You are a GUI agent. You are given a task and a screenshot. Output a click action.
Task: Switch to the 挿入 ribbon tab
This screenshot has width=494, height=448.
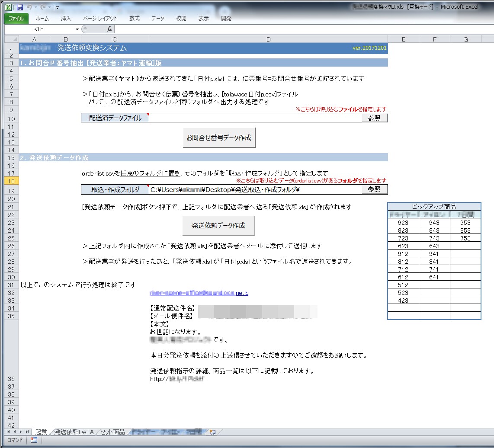[x=66, y=19]
